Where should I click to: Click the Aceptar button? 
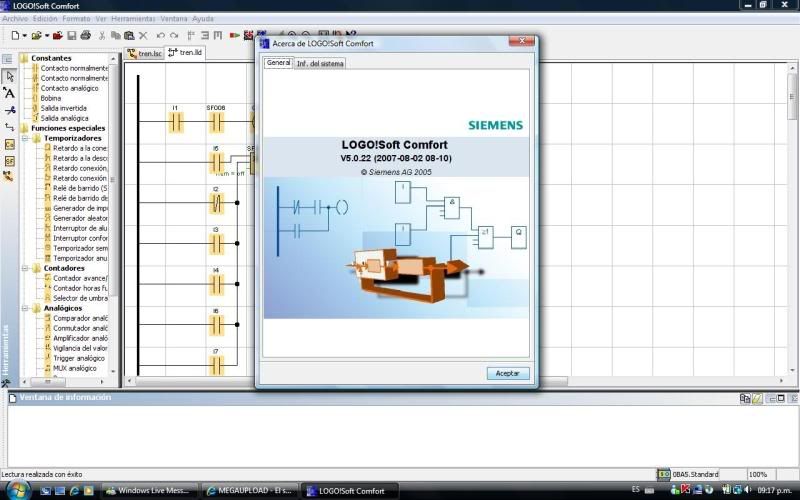pos(508,373)
